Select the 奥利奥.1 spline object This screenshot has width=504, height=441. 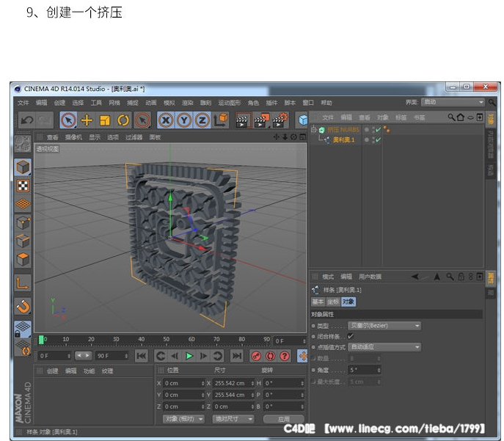pos(343,140)
